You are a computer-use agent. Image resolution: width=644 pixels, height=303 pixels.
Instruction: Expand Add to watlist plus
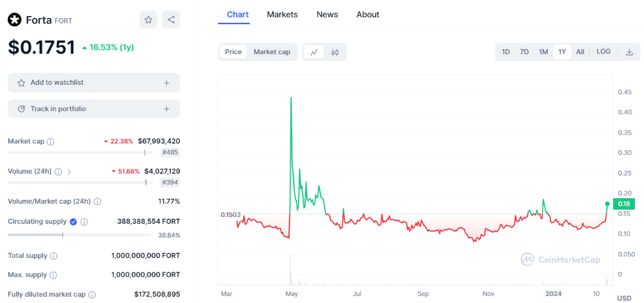pos(167,83)
